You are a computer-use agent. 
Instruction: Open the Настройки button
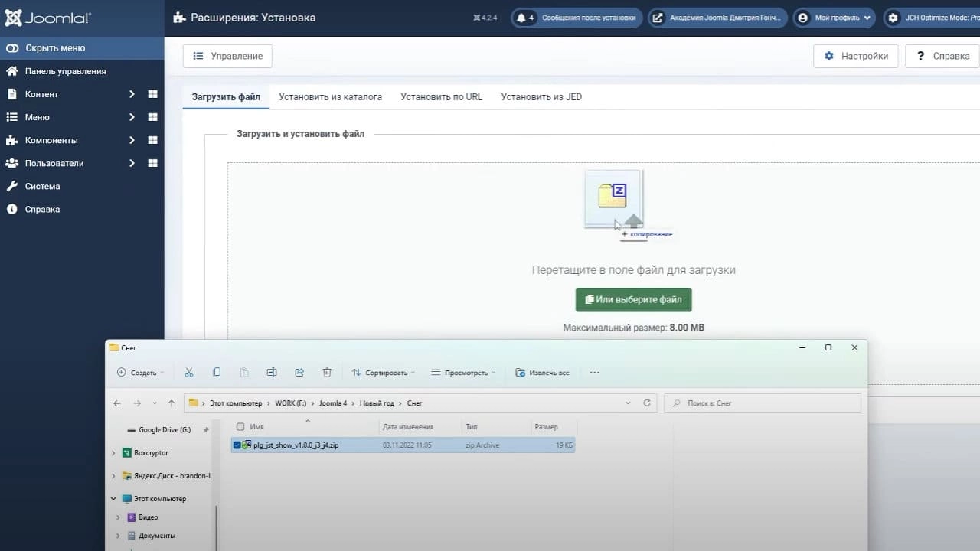pyautogui.click(x=855, y=56)
